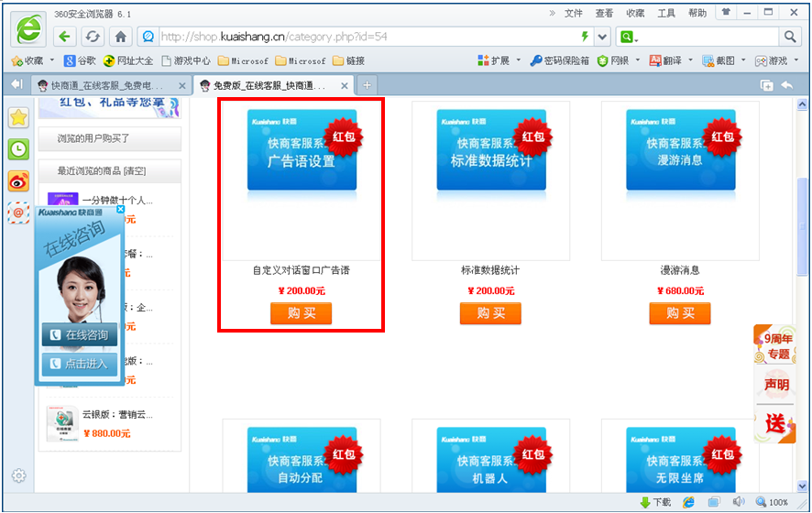812x513 pixels.
Task: Switch to the 快商通_在线客服 first tab
Action: point(108,85)
